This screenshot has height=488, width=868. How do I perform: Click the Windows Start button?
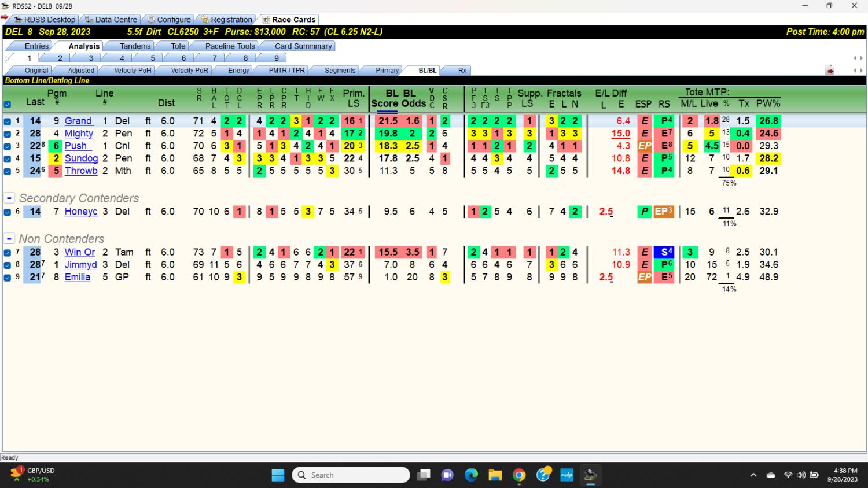[278, 475]
